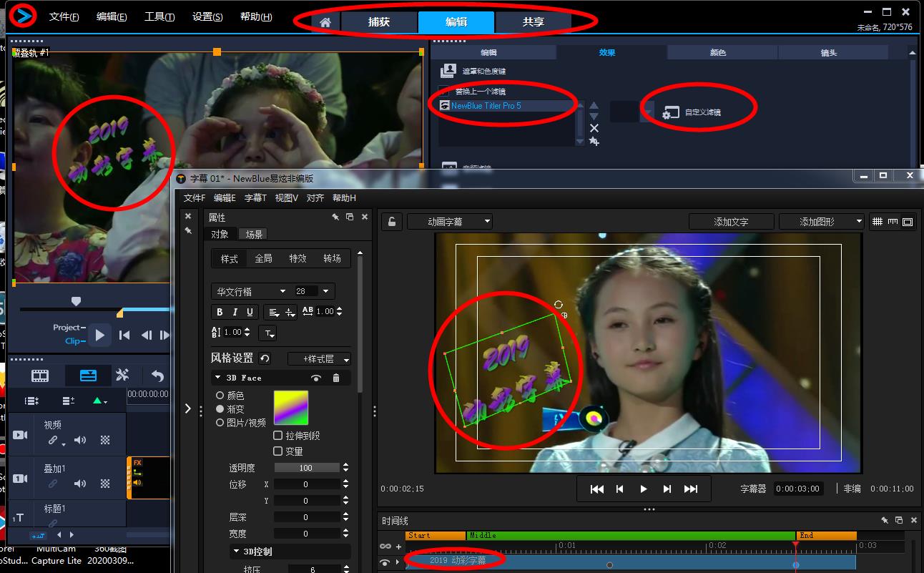Viewport: 924px width, 573px height.
Task: Click the home icon in top bar
Action: click(x=325, y=22)
